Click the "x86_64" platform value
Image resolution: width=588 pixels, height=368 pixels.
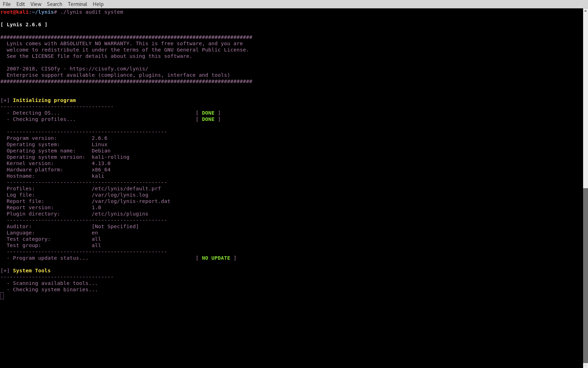pyautogui.click(x=101, y=170)
